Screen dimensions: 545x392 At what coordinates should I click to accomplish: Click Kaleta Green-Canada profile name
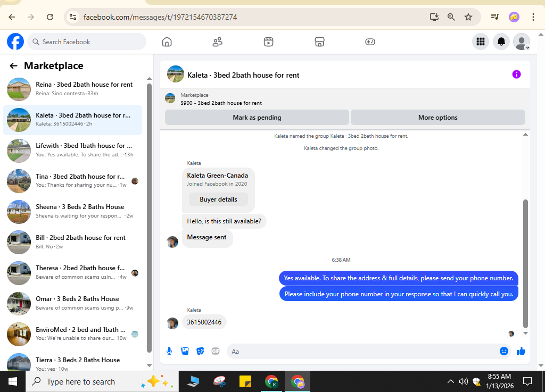click(218, 176)
